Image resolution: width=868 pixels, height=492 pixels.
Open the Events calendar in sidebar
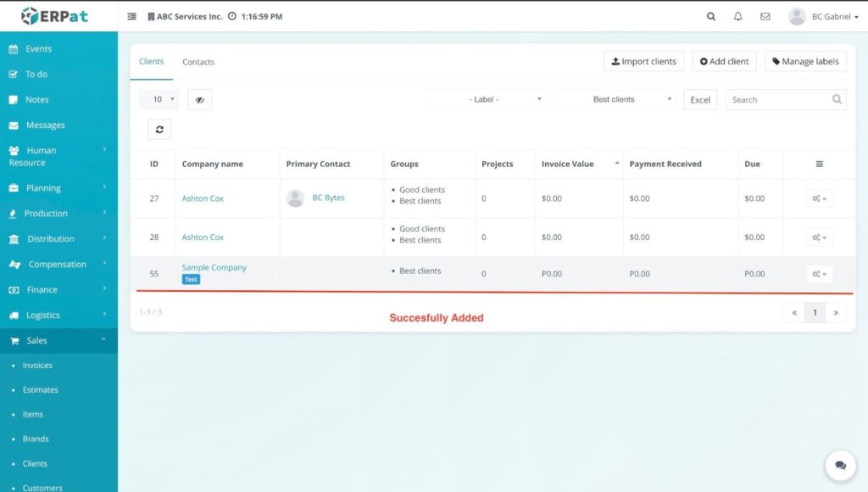coord(38,49)
